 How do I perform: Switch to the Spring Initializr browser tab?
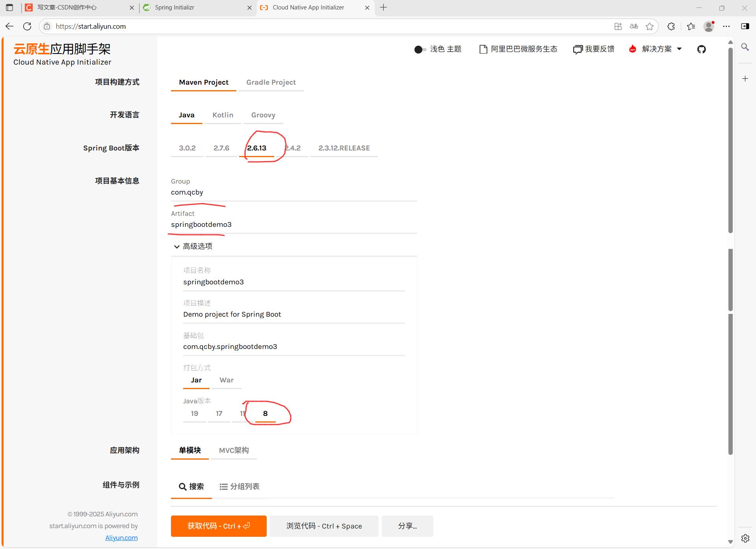[197, 7]
